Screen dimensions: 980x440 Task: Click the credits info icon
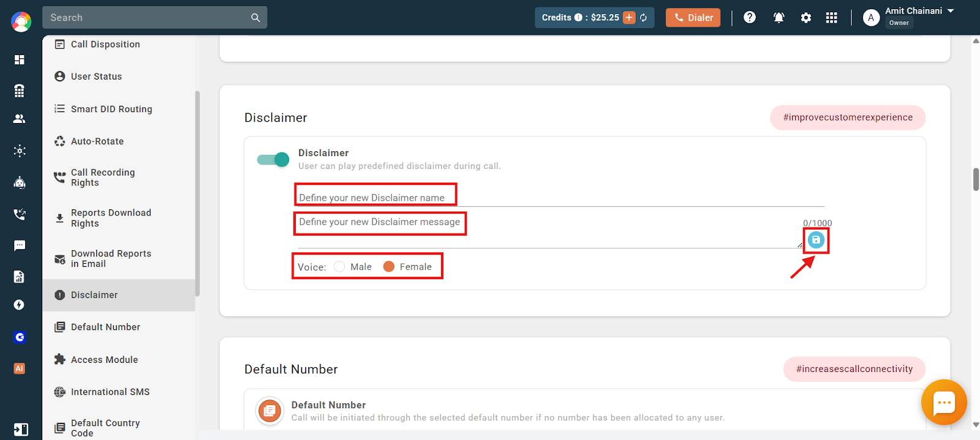578,18
